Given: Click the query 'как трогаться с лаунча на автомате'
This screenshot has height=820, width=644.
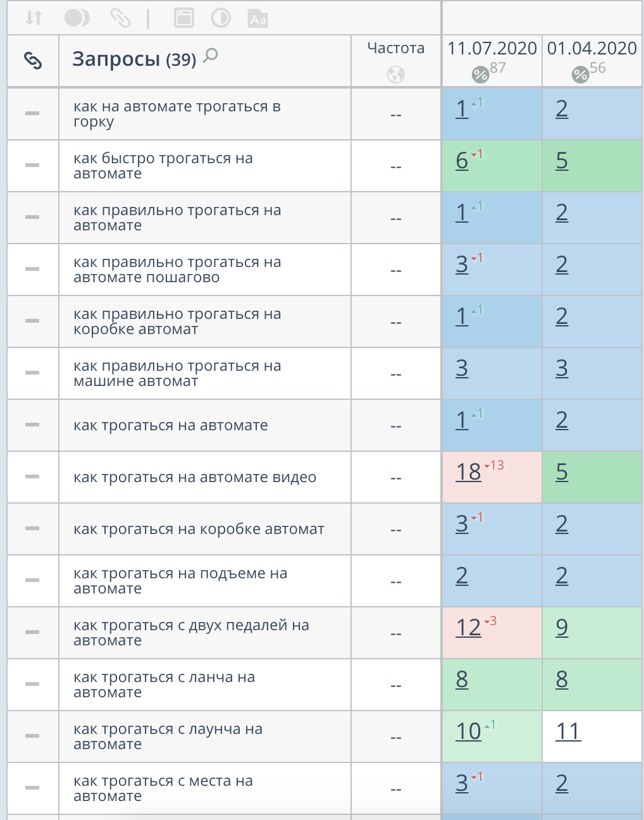Looking at the screenshot, I should point(168,736).
